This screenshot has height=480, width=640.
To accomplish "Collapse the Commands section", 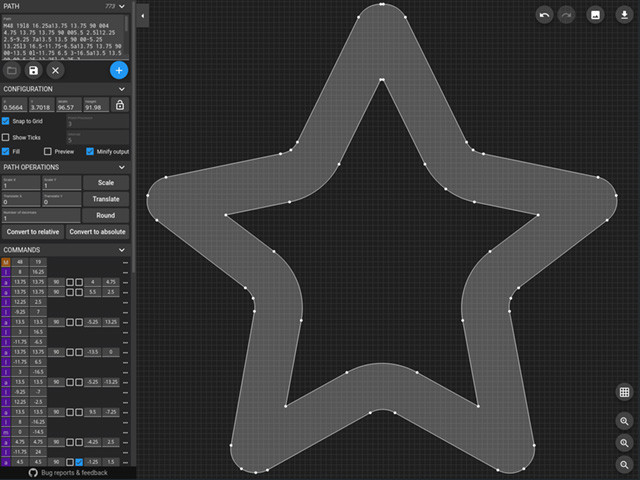I will coord(122,249).
